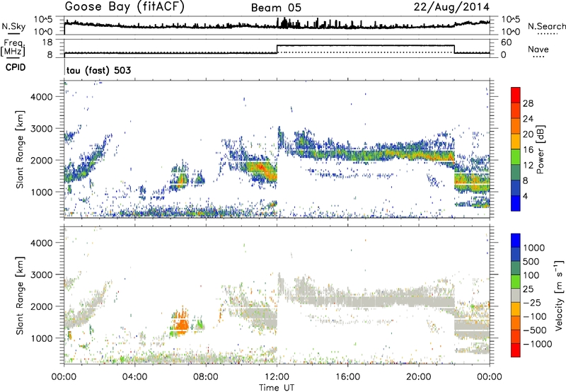
Task: Click the 'N.Search' legend label
Action: [x=546, y=26]
